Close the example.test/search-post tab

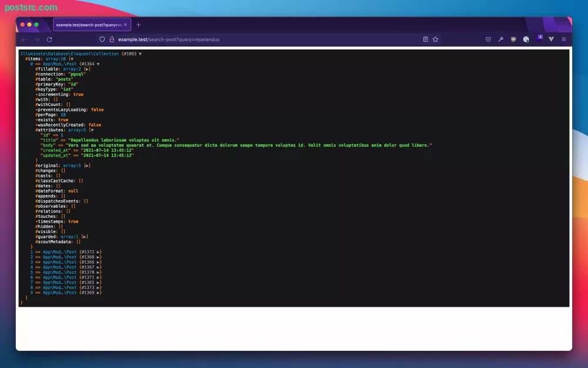125,25
